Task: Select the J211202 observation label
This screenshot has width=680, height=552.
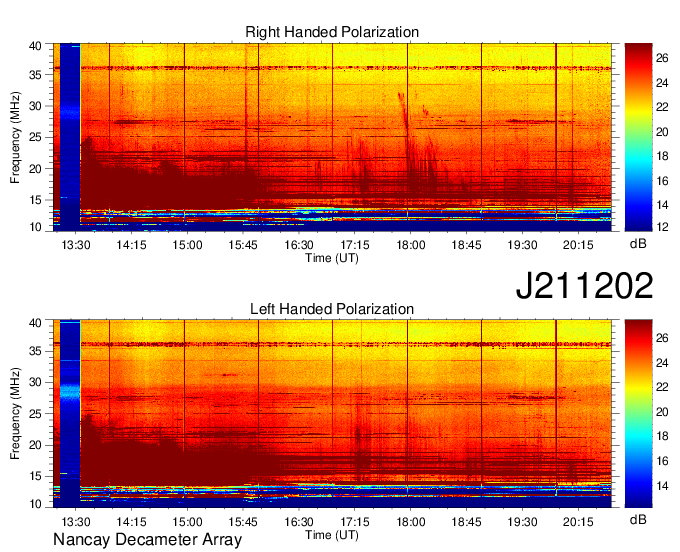Action: [x=584, y=286]
